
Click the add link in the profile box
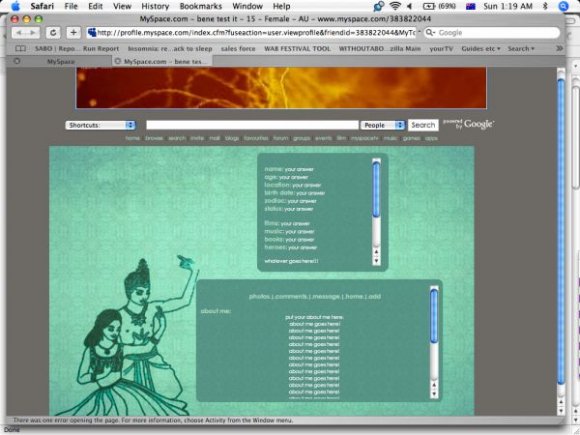374,296
